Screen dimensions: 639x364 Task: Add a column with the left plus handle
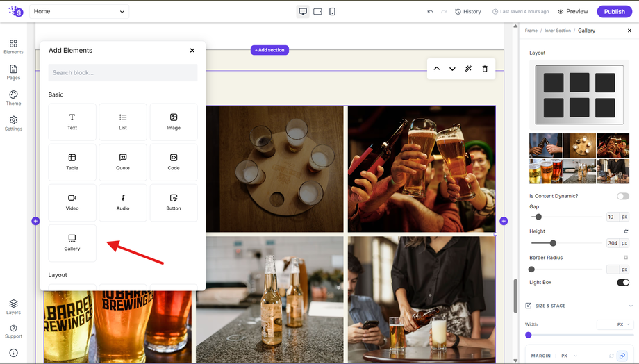(35, 221)
